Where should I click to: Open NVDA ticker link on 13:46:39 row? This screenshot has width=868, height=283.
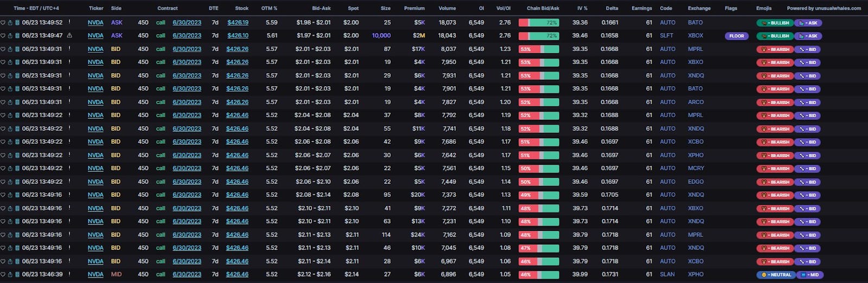click(x=95, y=275)
